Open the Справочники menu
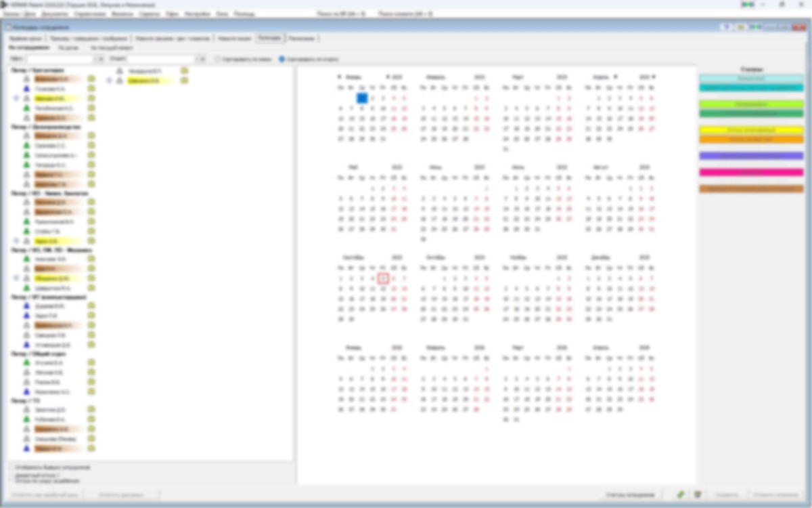 coord(91,14)
